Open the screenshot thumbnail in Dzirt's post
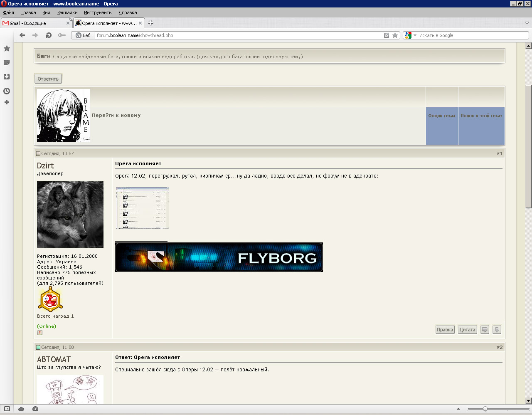532x415 pixels. click(143, 208)
